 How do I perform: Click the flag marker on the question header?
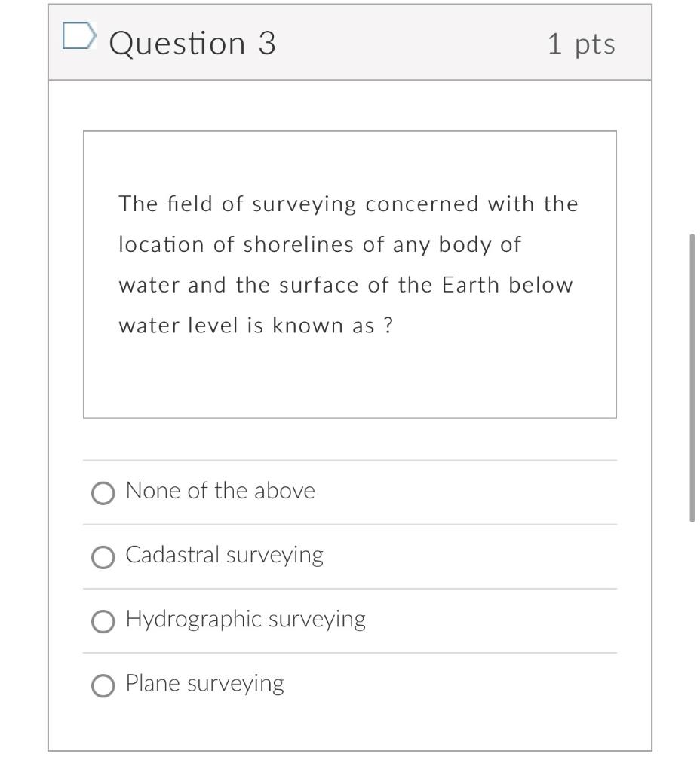coord(81,35)
